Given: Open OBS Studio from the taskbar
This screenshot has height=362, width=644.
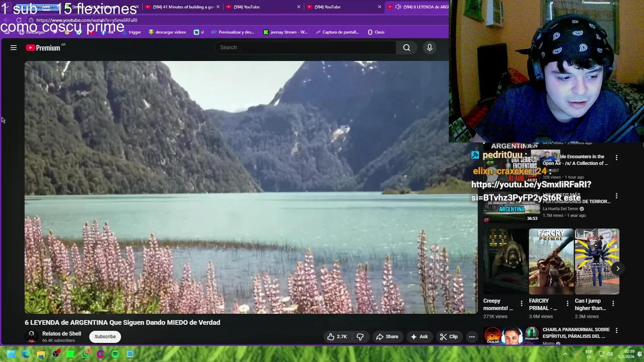Looking at the screenshot, I should [x=56, y=354].
